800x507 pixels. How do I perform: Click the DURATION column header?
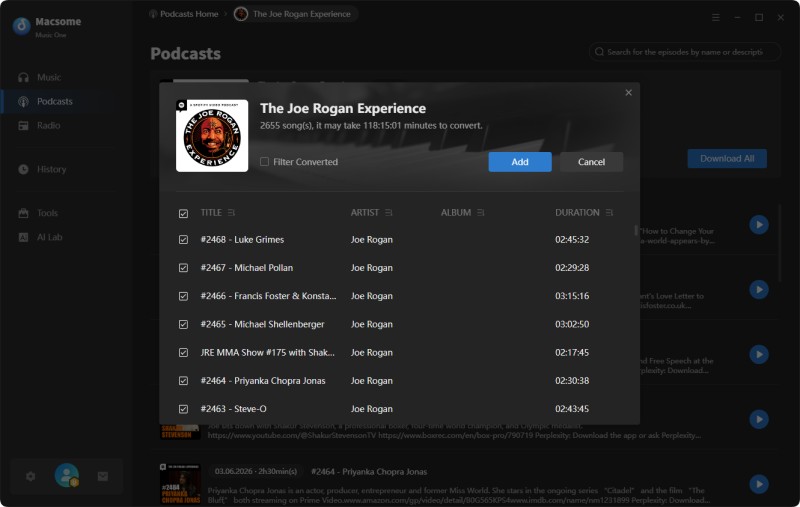tap(577, 213)
